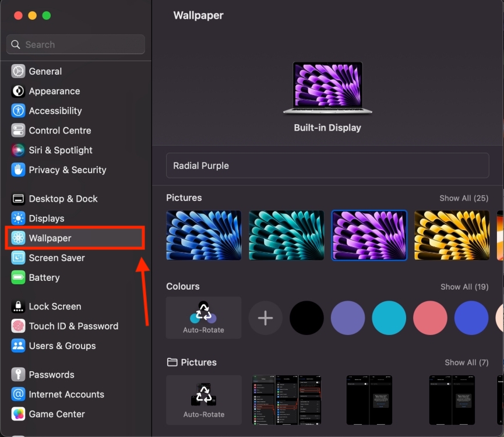Select the blue colour swatch

(x=471, y=318)
